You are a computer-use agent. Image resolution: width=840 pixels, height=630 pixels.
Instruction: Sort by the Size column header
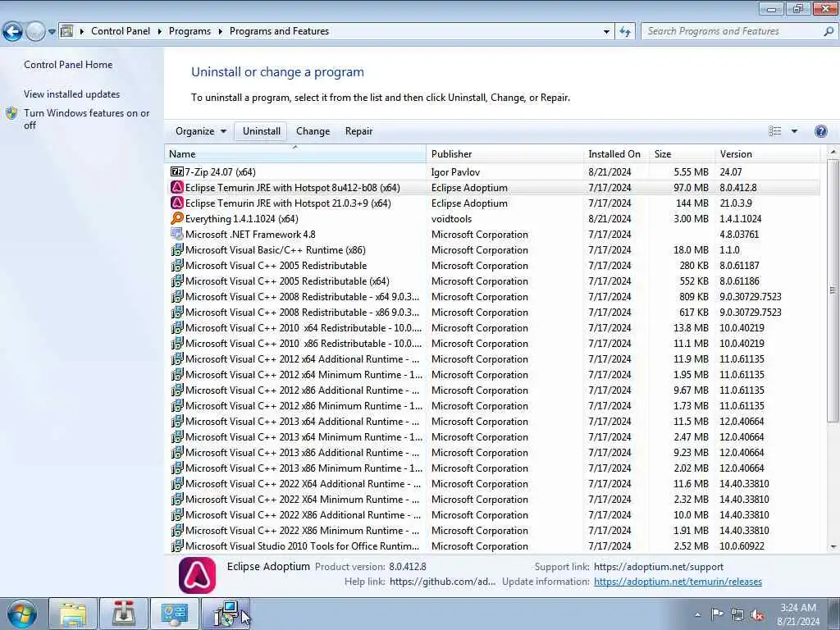[x=682, y=153]
